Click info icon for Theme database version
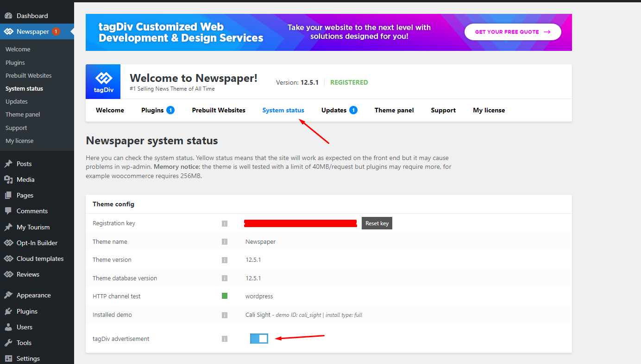The image size is (641, 364). (225, 278)
